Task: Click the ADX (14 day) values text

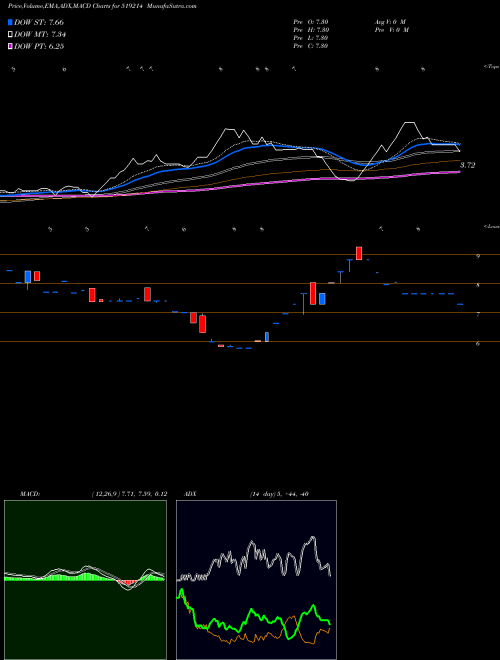Action: click(x=277, y=494)
